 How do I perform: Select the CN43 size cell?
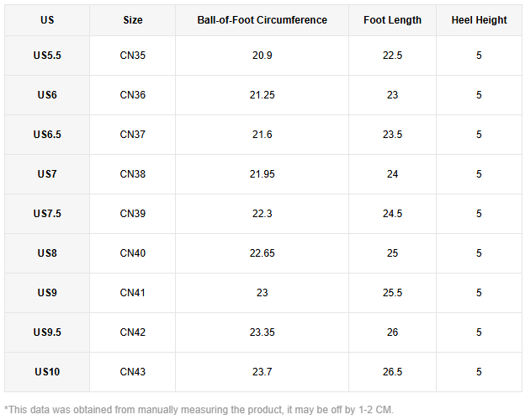pyautogui.click(x=133, y=372)
